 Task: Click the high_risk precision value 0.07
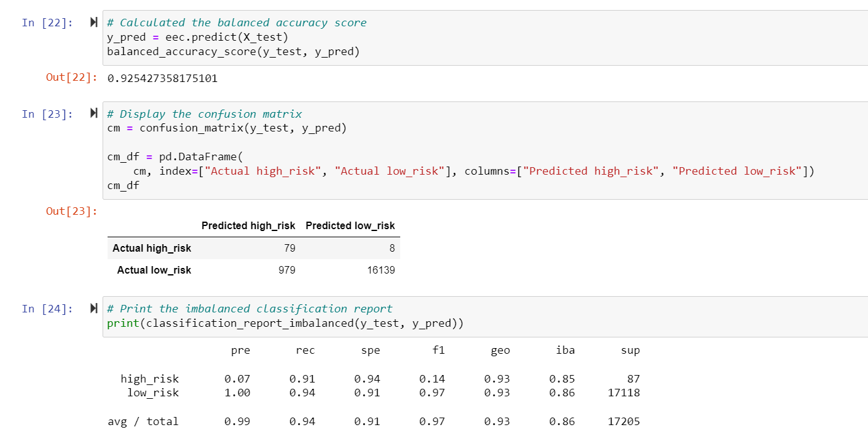[238, 379]
